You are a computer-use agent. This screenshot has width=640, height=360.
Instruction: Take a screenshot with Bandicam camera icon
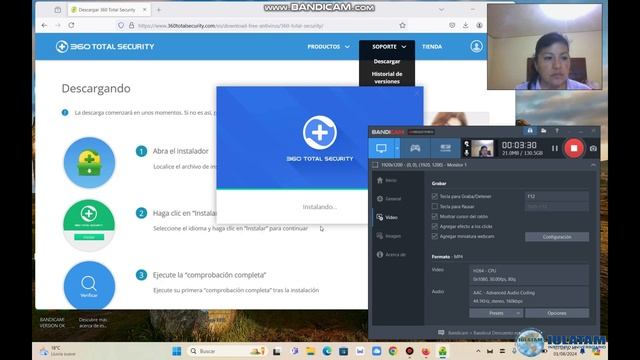tap(593, 149)
